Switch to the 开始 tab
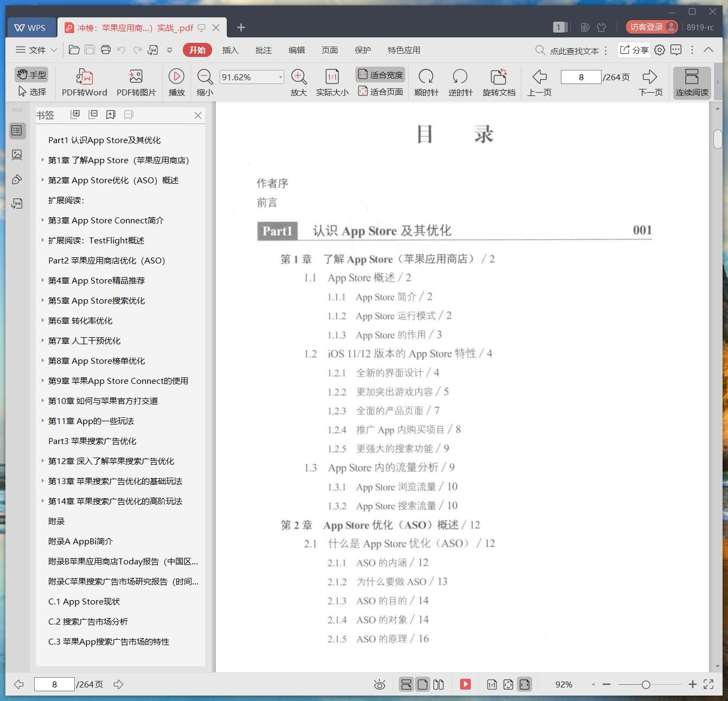This screenshot has height=701, width=728. click(197, 50)
